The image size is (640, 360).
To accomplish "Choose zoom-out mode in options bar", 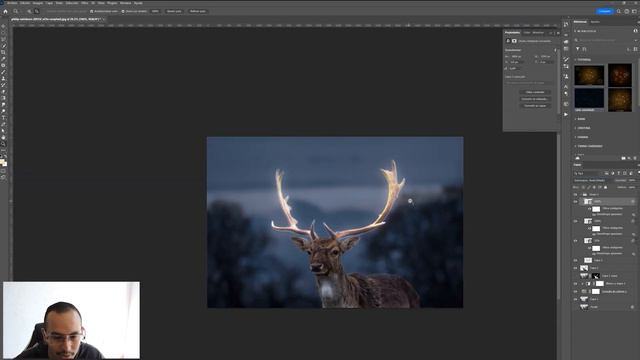I will pyautogui.click(x=37, y=11).
